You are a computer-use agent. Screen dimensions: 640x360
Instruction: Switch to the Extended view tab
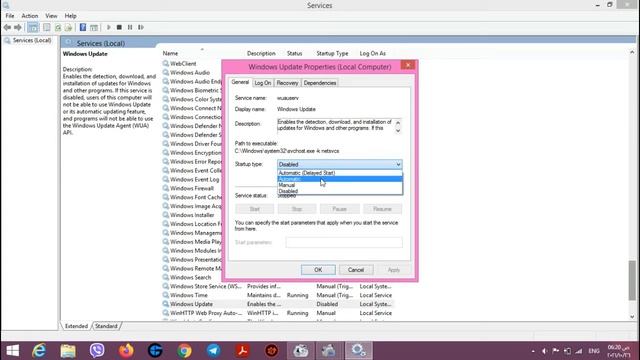[76, 326]
